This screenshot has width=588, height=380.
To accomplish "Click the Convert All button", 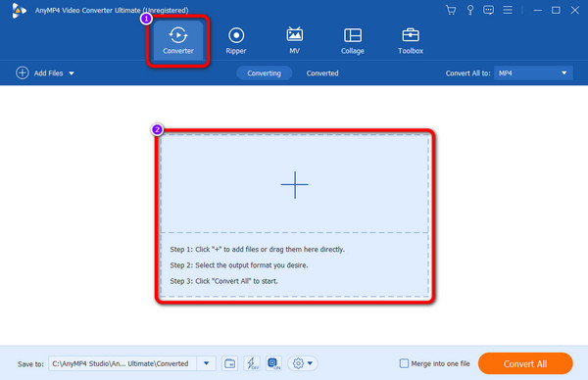I will pos(525,363).
